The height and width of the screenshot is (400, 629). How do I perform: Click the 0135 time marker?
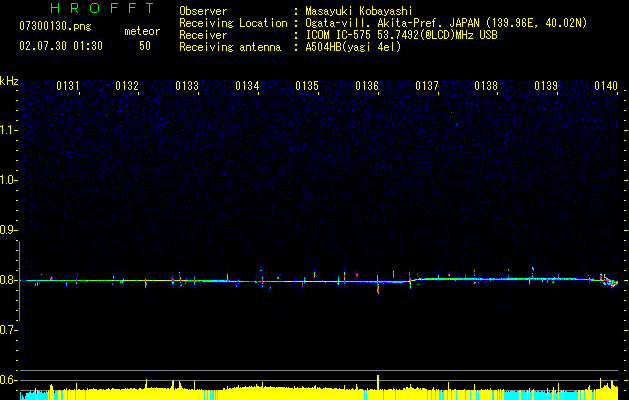307,86
